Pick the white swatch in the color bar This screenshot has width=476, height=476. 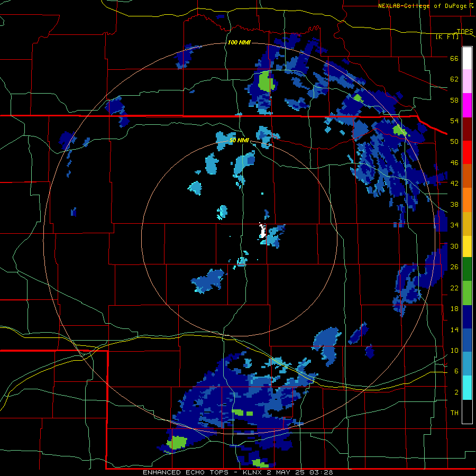pyautogui.click(x=467, y=58)
